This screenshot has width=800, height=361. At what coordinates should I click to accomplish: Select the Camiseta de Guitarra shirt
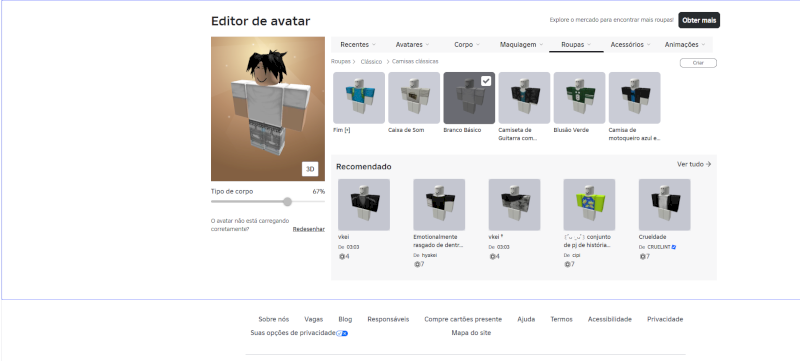coord(524,97)
